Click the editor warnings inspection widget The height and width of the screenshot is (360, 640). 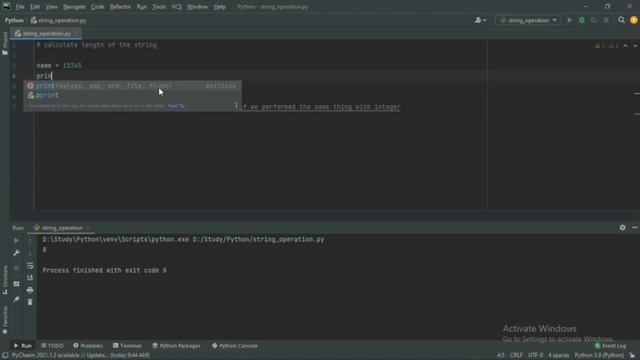pyautogui.click(x=607, y=46)
